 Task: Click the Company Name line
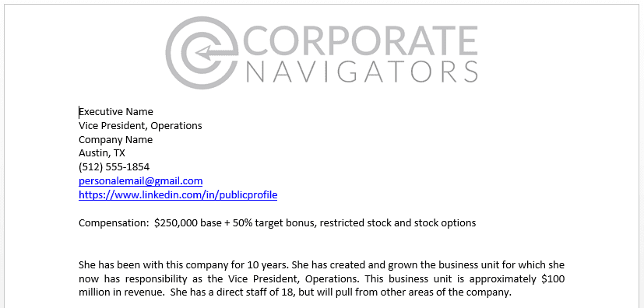116,139
